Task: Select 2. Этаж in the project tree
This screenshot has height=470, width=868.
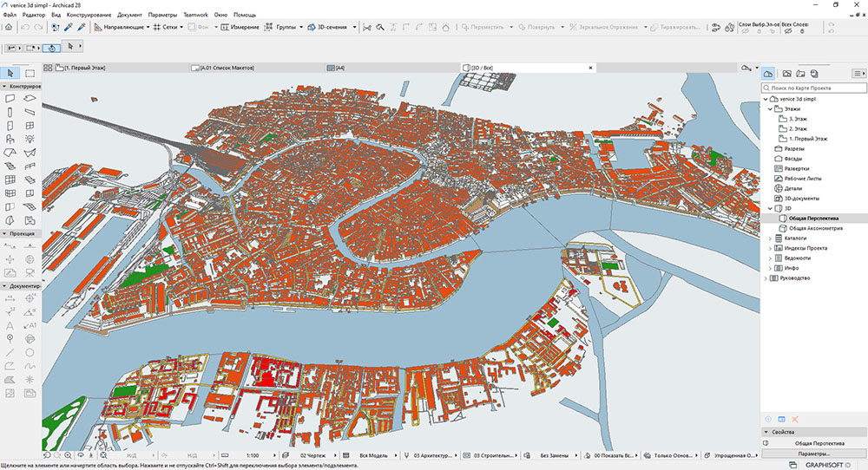Action: click(798, 129)
